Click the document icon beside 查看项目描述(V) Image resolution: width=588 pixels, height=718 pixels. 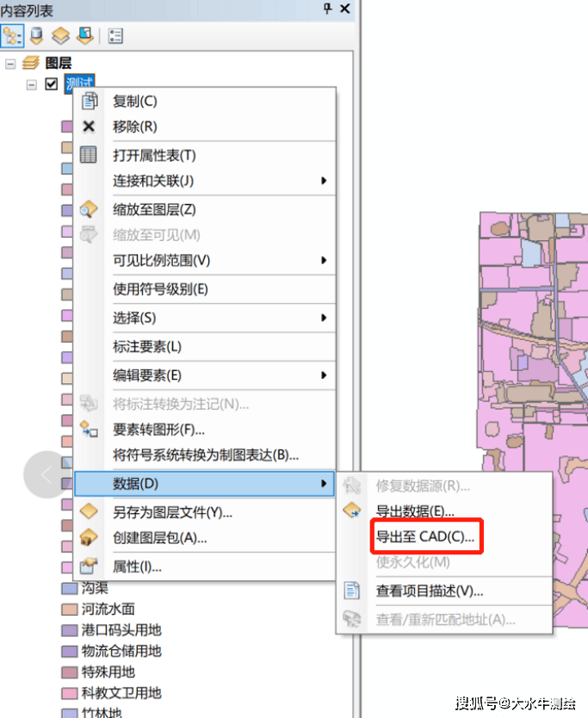pos(352,591)
